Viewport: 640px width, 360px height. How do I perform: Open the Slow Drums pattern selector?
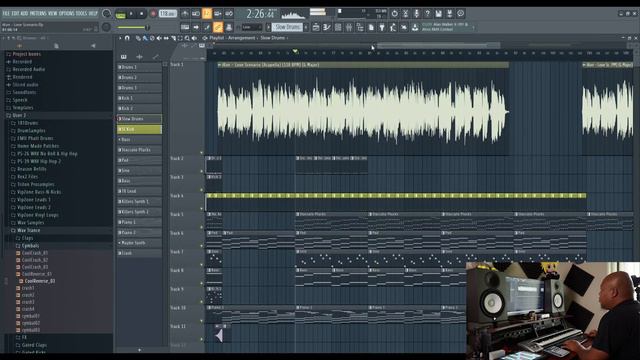[287, 27]
